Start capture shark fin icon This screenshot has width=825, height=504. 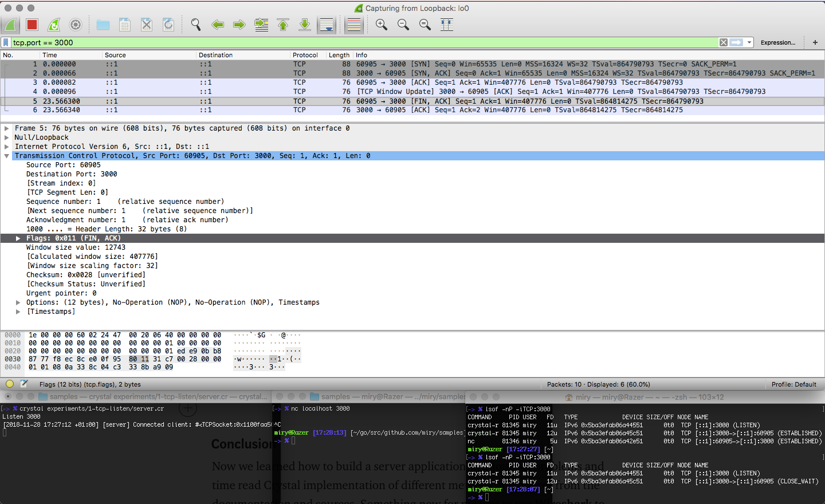(x=10, y=25)
